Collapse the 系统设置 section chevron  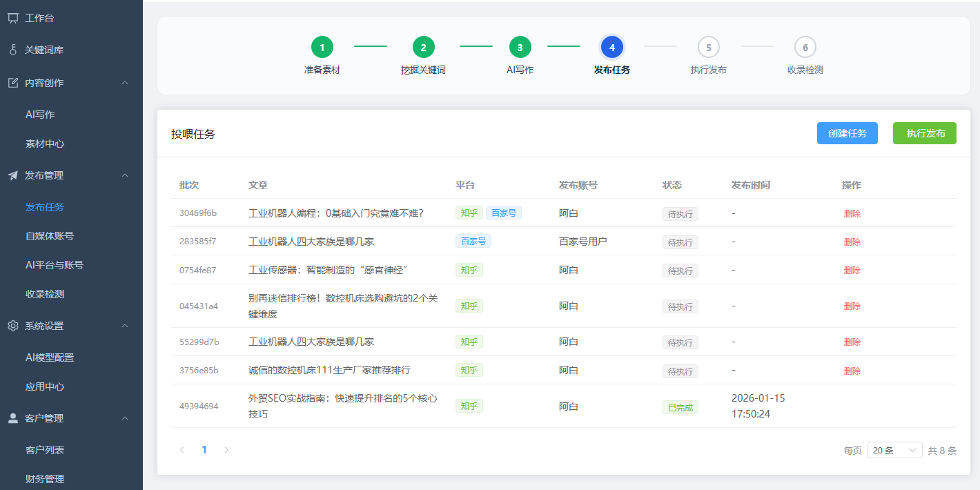tap(125, 325)
